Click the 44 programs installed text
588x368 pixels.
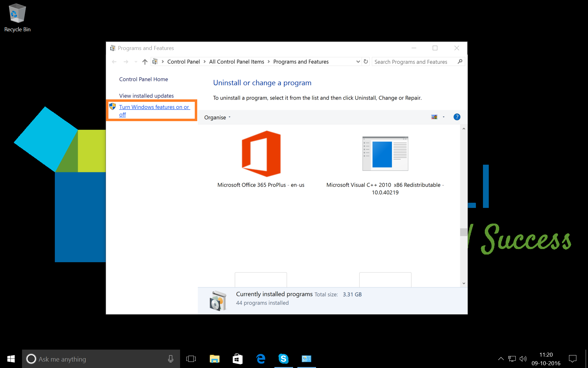pyautogui.click(x=262, y=303)
